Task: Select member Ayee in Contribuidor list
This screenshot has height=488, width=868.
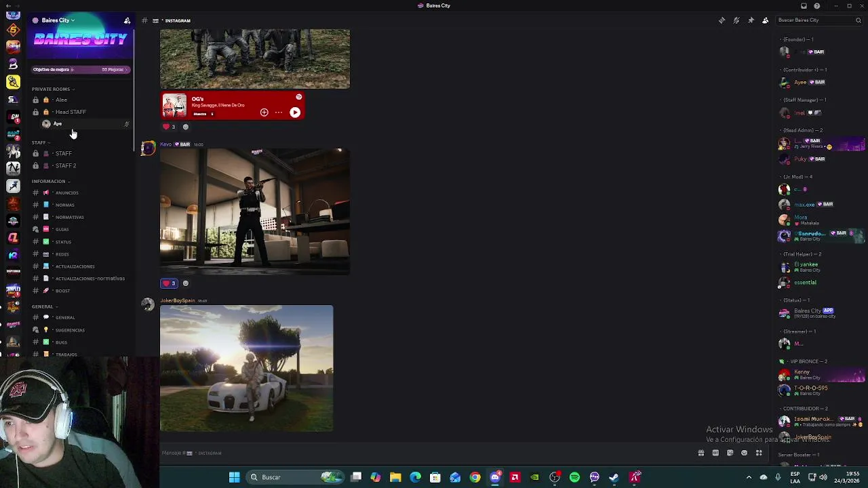Action: click(821, 82)
